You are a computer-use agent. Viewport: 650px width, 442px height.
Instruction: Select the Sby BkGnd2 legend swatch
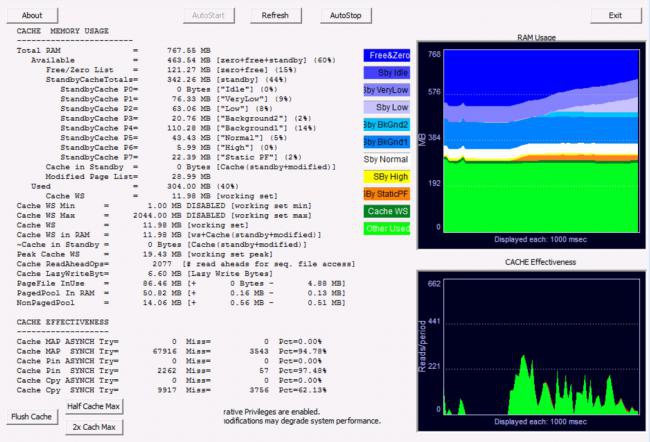pos(386,124)
